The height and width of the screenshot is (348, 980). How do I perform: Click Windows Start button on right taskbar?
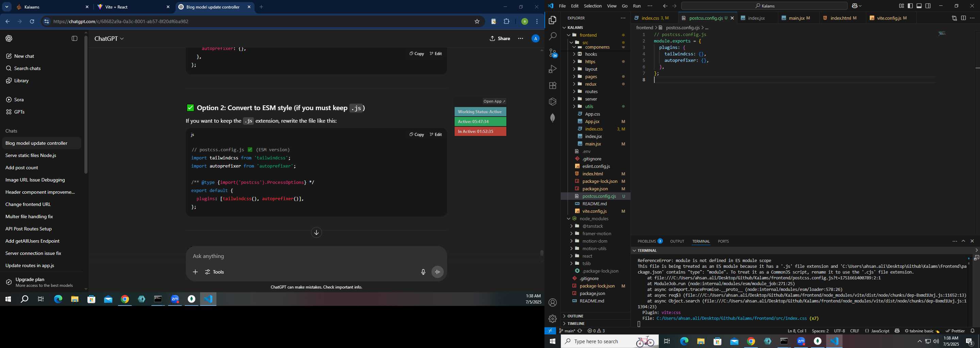(x=552, y=342)
